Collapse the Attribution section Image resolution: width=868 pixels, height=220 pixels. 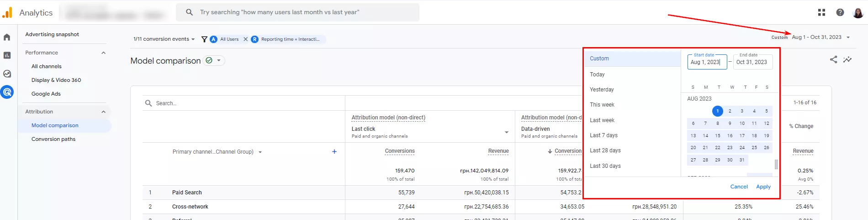[103, 112]
